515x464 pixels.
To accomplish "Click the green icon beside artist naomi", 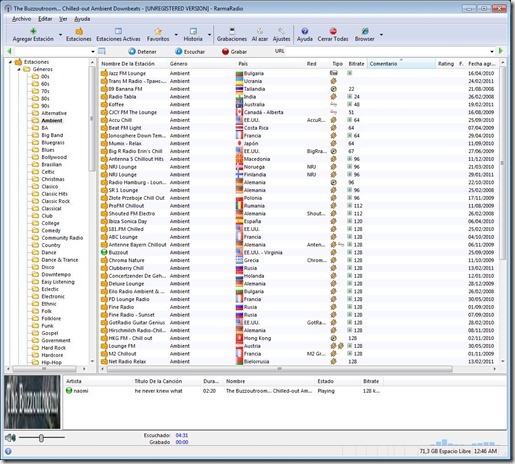I will (x=69, y=391).
